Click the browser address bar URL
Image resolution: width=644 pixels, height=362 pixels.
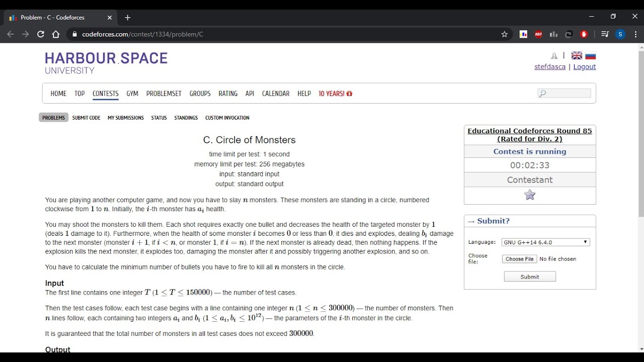point(142,34)
